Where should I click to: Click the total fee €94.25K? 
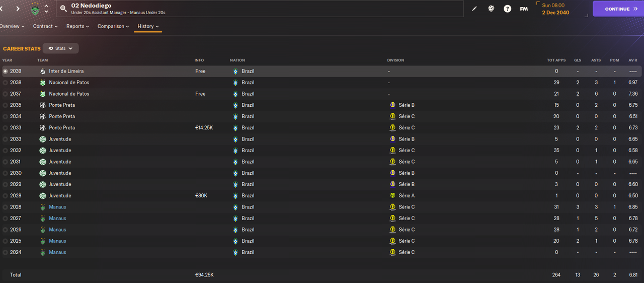coord(204,275)
